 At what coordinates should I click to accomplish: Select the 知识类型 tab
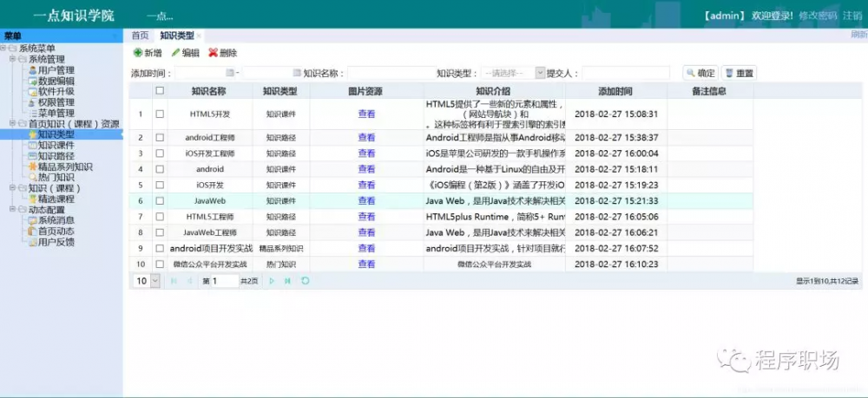tap(176, 36)
